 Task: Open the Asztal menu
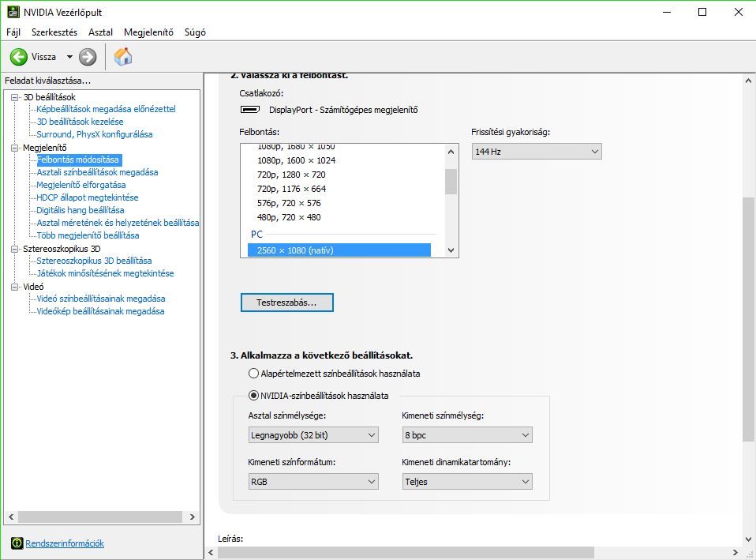[x=100, y=32]
